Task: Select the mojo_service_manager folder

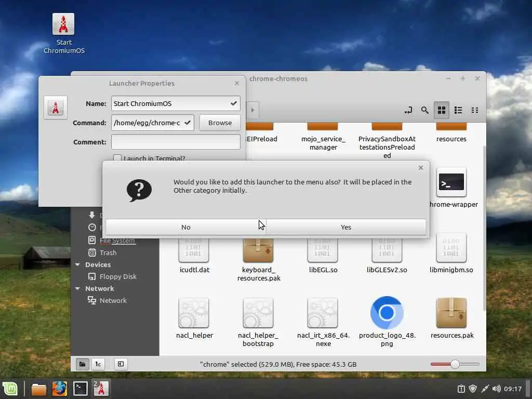Action: pos(323,137)
